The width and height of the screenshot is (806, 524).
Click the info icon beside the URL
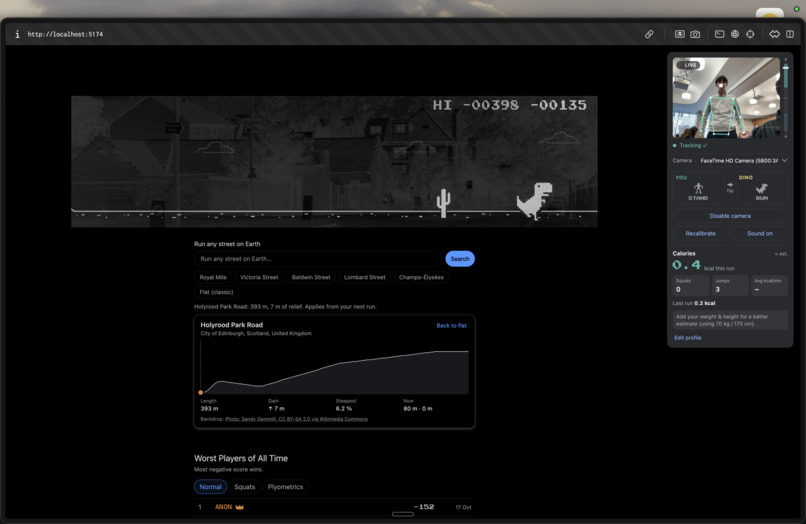pyautogui.click(x=17, y=34)
